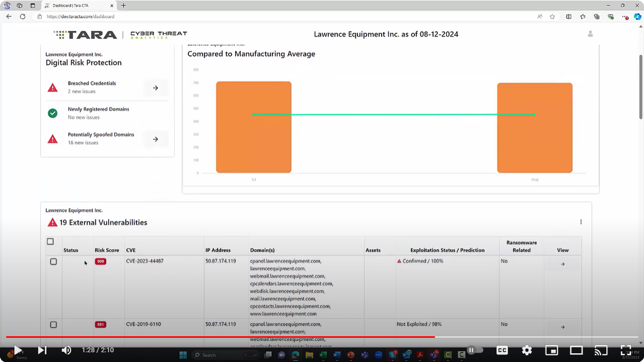The height and width of the screenshot is (362, 644).
Task: Sort by IP Address column header
Action: (219, 250)
